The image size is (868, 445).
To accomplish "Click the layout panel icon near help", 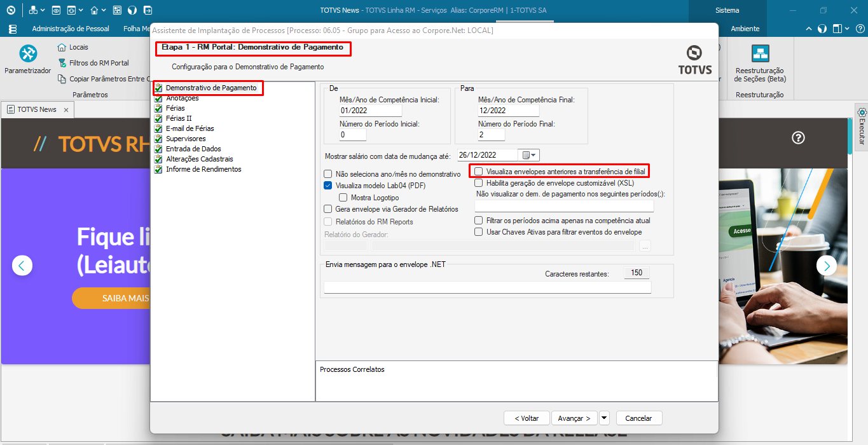I will coord(837,29).
